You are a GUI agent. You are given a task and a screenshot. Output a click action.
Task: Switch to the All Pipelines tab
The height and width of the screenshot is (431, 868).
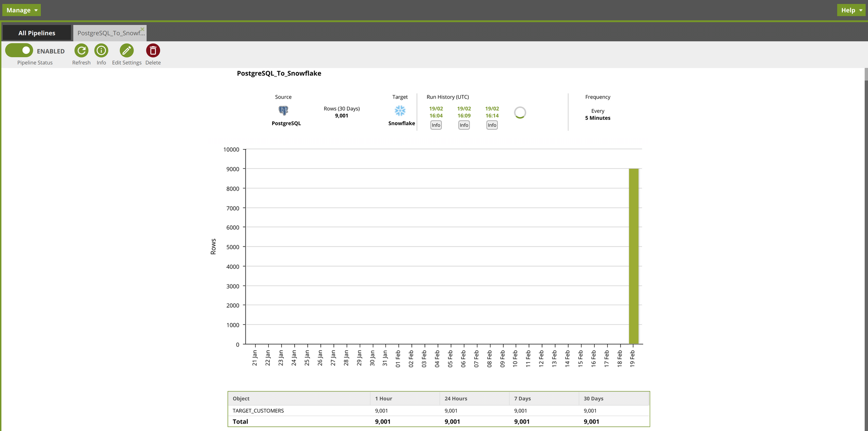coord(37,33)
